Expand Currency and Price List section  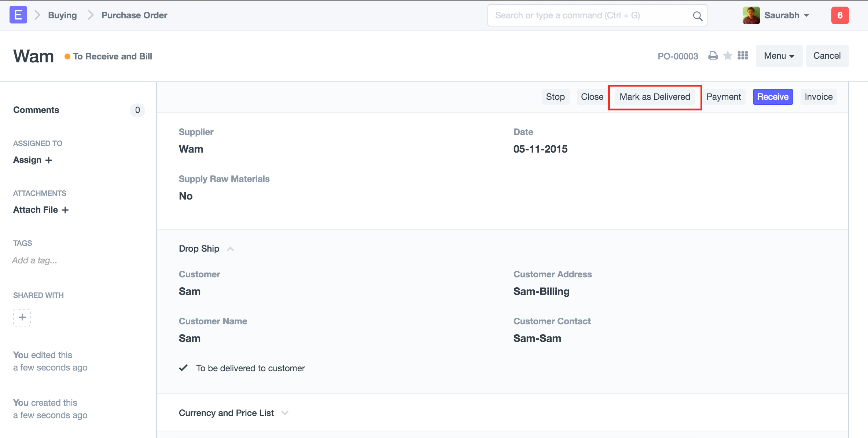click(285, 413)
